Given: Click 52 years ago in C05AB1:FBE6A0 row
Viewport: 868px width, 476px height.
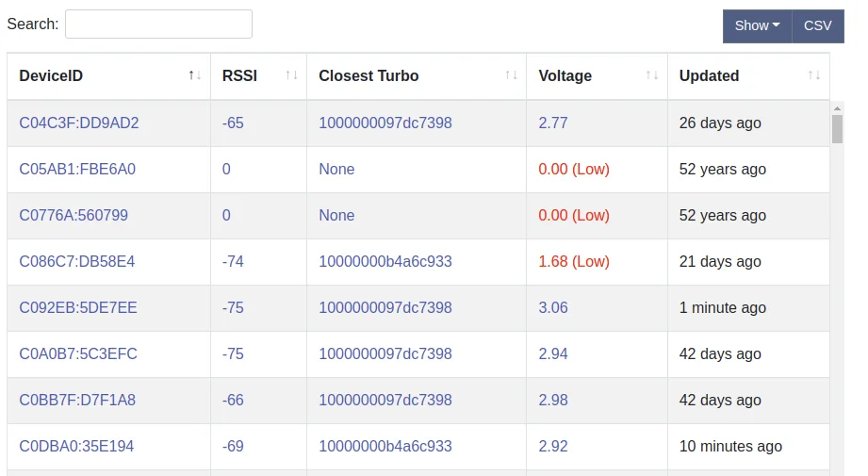Looking at the screenshot, I should (x=723, y=169).
